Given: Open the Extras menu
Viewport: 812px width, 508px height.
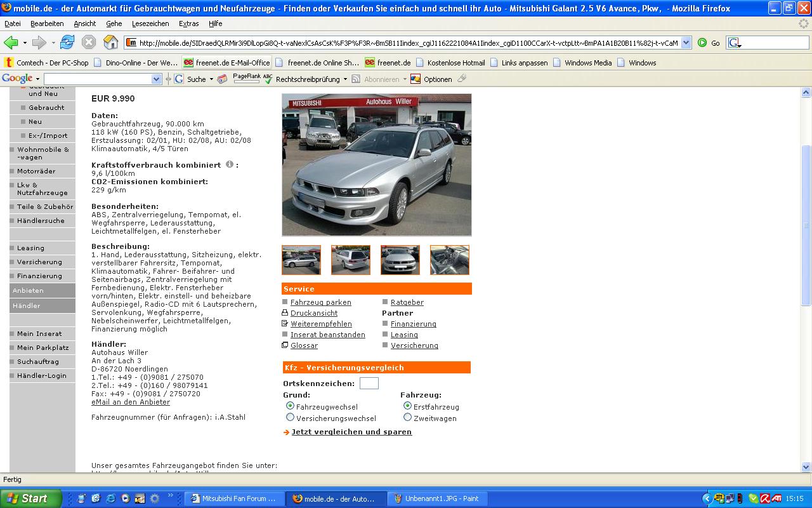Looking at the screenshot, I should click(x=188, y=23).
